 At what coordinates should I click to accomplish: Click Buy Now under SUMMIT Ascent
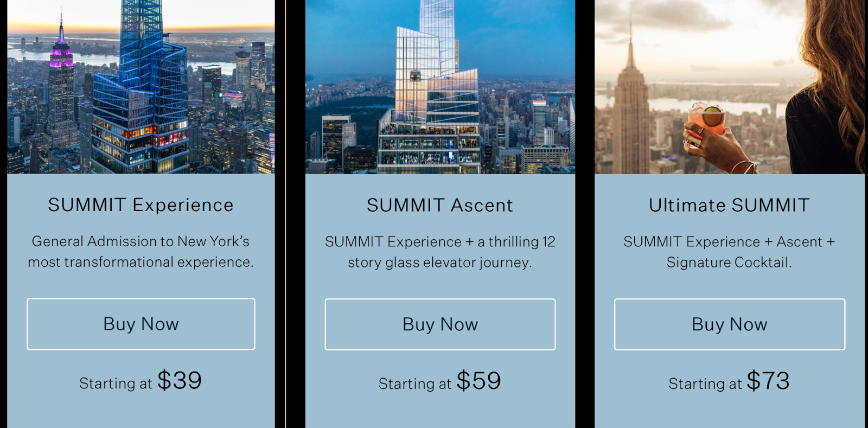440,324
